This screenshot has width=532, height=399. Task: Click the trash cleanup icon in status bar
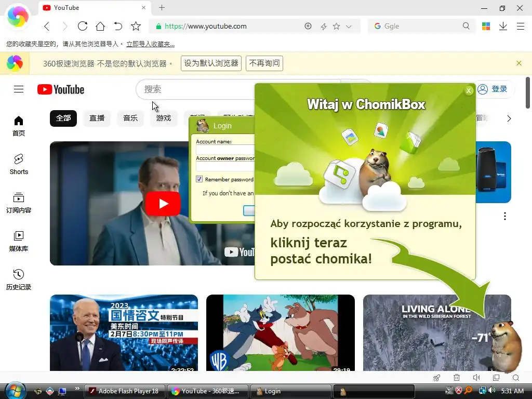[457, 378]
